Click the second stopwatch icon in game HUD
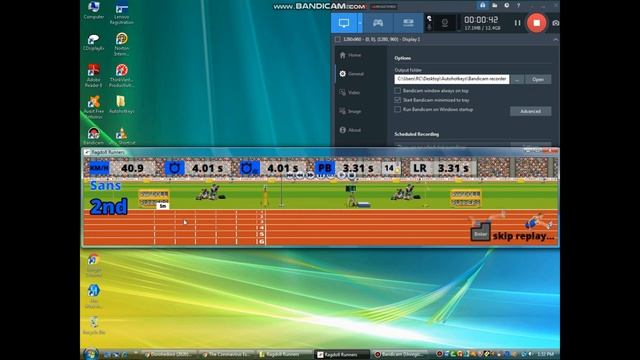Screen dimensions: 640x360 249,168
